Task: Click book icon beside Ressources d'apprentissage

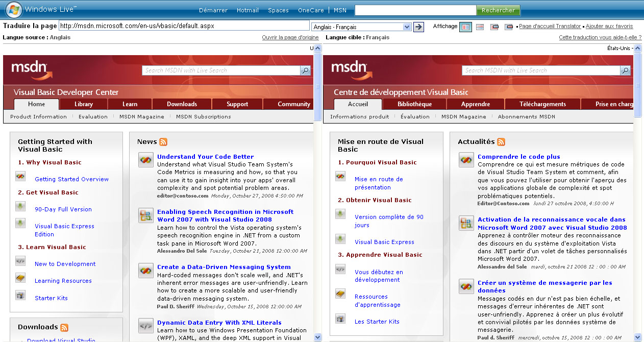Action: [340, 294]
